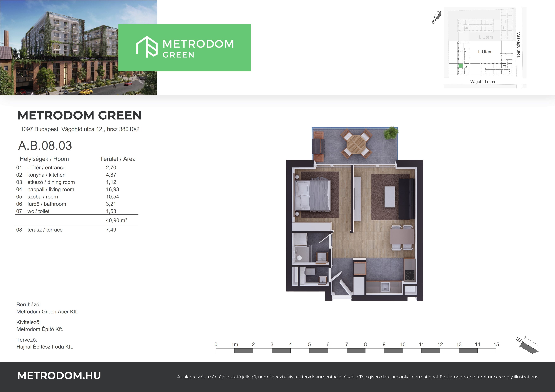The height and width of the screenshot is (392, 555).
Task: Click the '15' label on the scale bar
Action: pyautogui.click(x=496, y=344)
